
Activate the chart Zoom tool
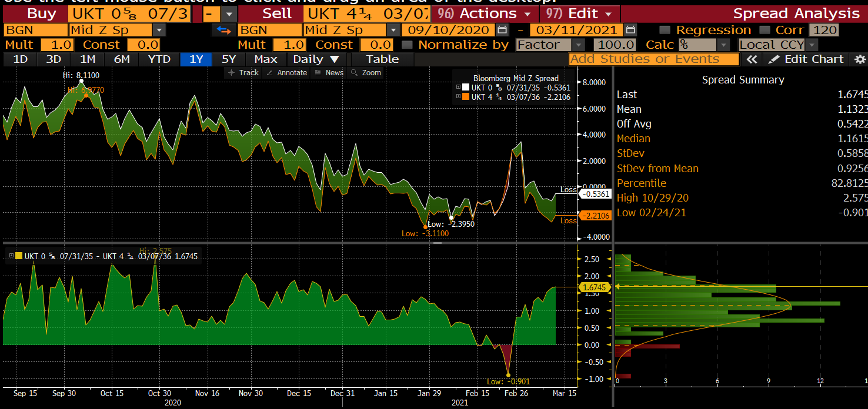pos(366,73)
